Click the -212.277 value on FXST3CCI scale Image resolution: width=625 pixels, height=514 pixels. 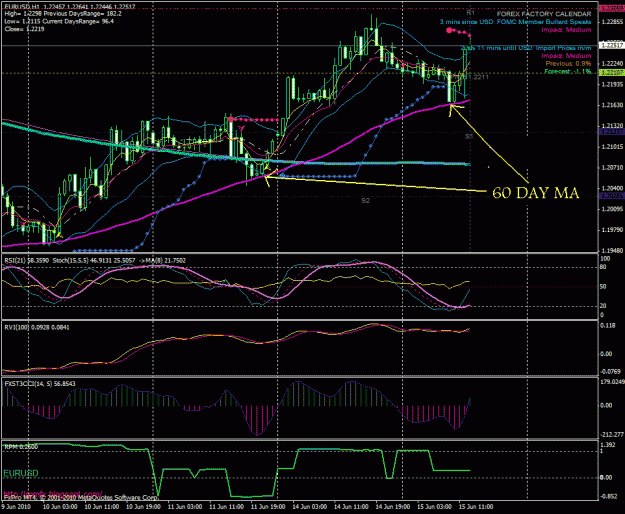(612, 434)
